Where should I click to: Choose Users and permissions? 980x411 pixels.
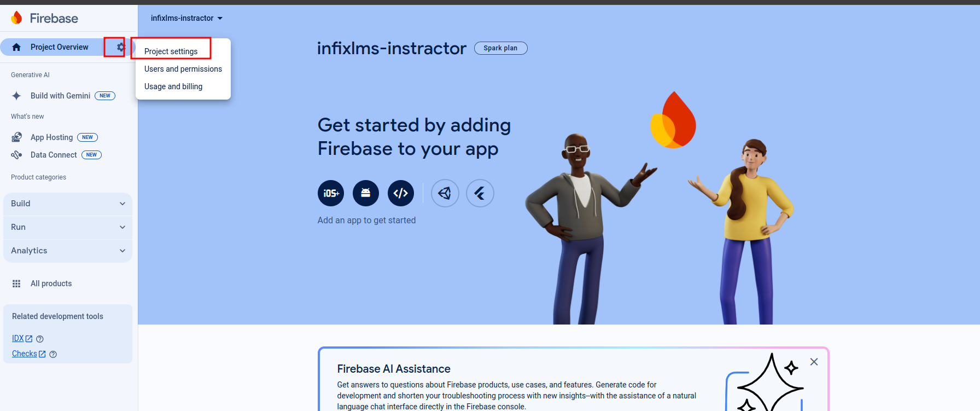[x=183, y=69]
